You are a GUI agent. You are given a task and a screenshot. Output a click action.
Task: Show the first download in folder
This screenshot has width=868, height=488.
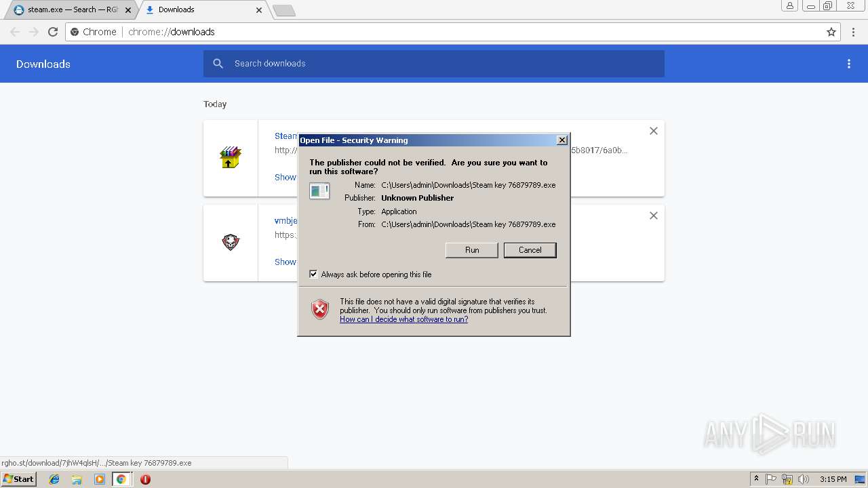[x=285, y=177]
